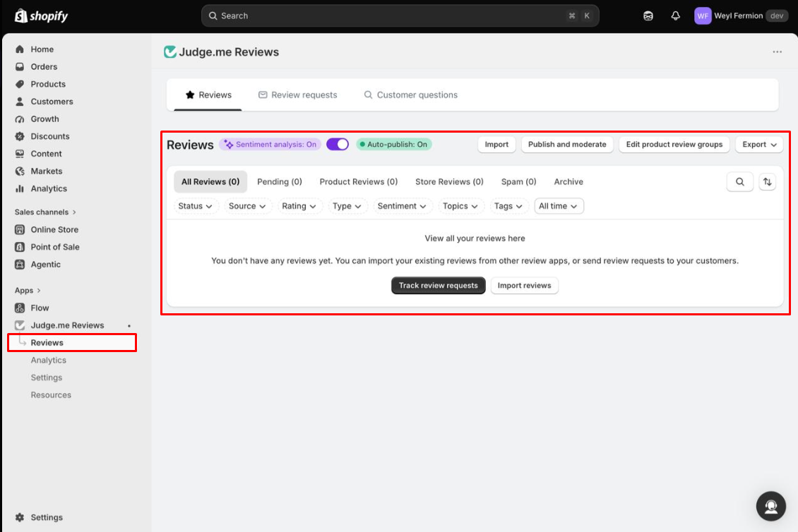
Task: Expand the Apps section chevron
Action: 39,291
